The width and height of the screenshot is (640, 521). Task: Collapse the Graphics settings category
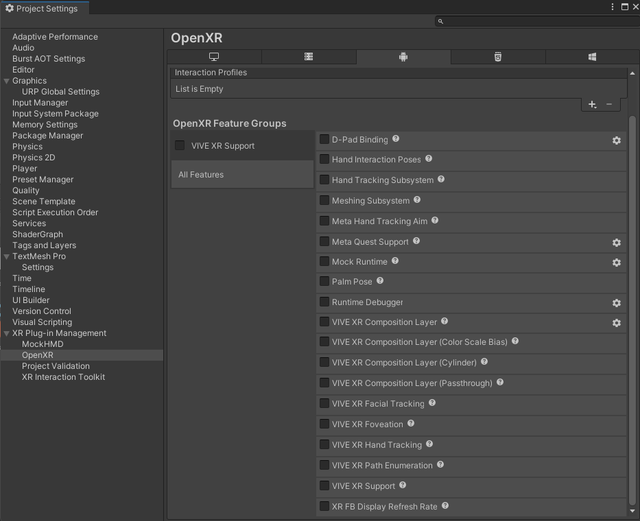[x=7, y=81]
